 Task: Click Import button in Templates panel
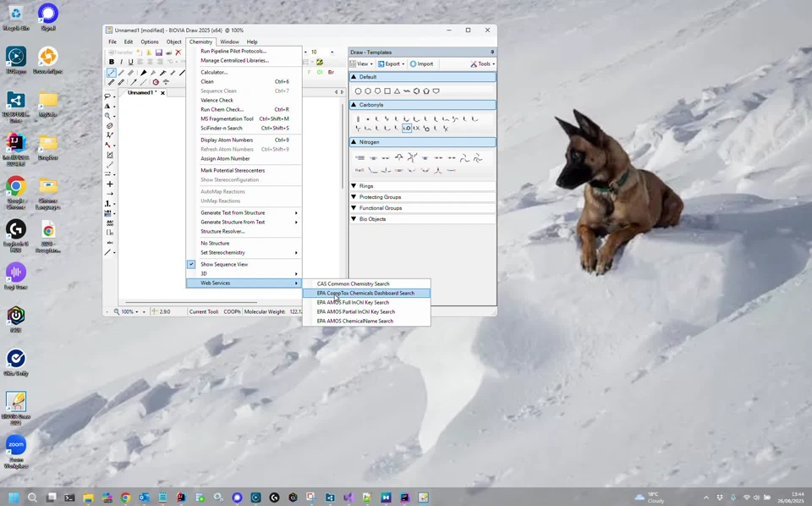point(421,63)
